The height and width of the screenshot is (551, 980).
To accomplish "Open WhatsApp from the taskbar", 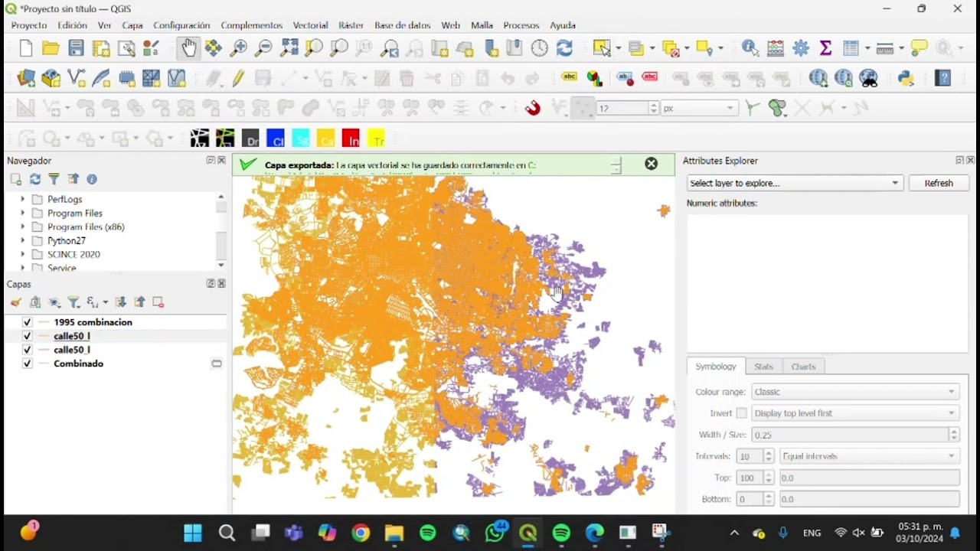I will 495,533.
